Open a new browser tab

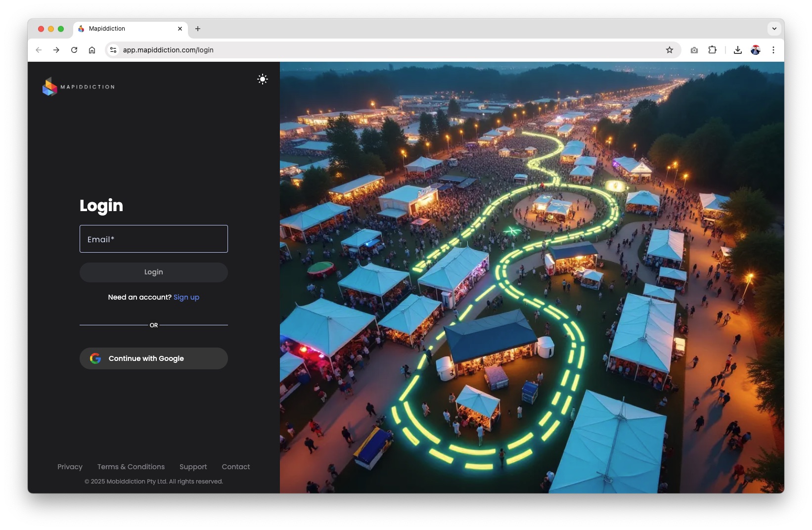(198, 29)
